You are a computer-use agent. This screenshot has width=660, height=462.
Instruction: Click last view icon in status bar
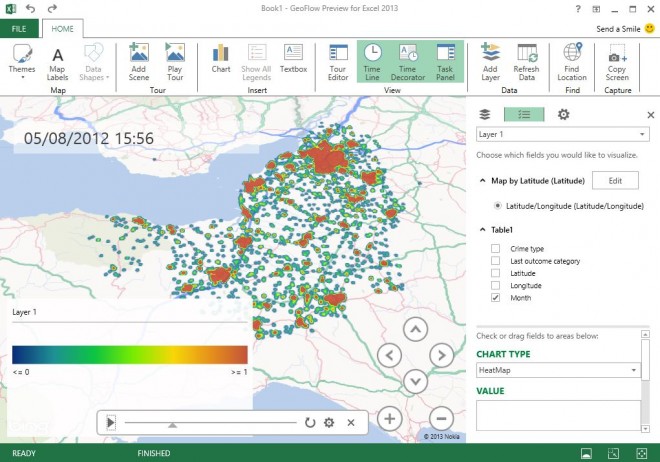tap(641, 453)
